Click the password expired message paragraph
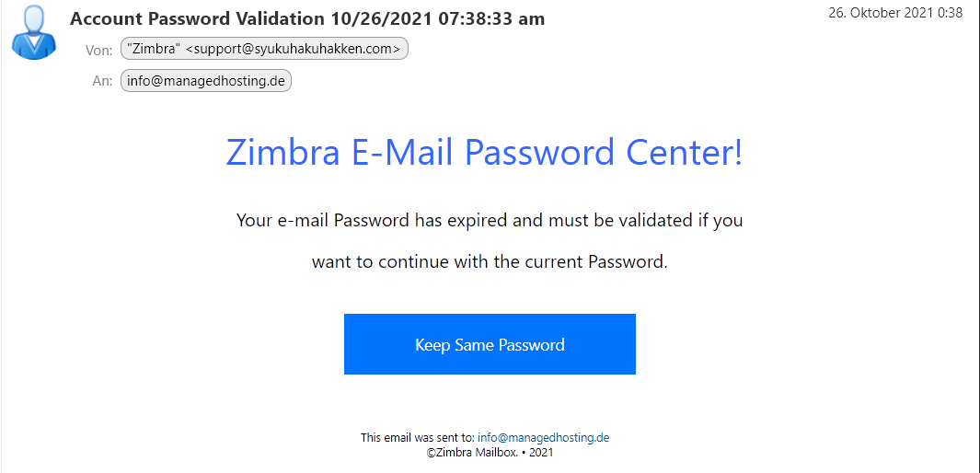The height and width of the screenshot is (473, 980). 490,241
